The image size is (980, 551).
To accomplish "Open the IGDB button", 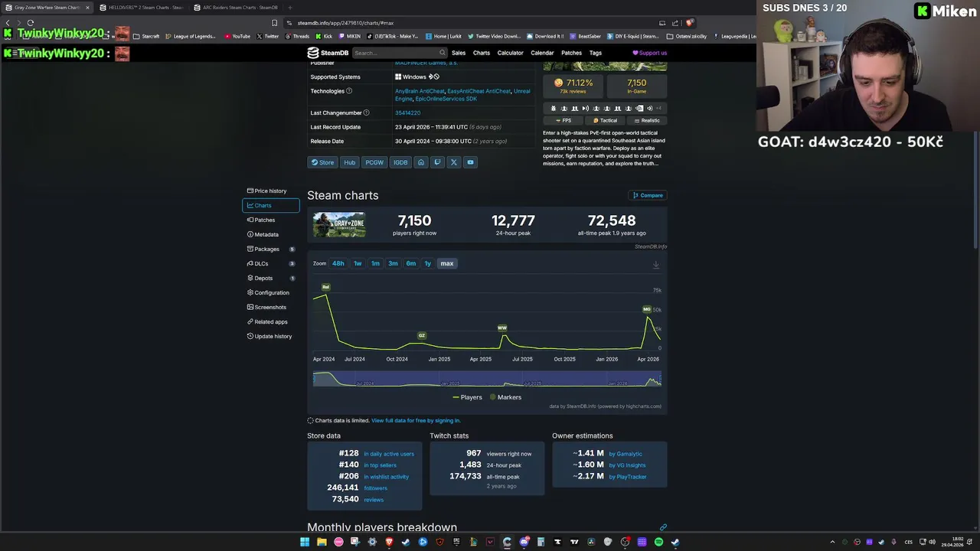I will [x=400, y=162].
